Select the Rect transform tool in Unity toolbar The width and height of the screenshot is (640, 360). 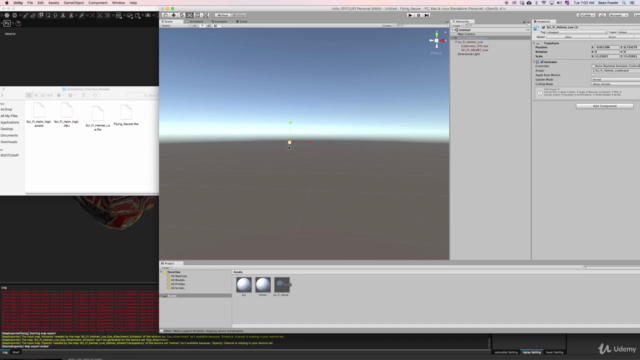coord(198,15)
